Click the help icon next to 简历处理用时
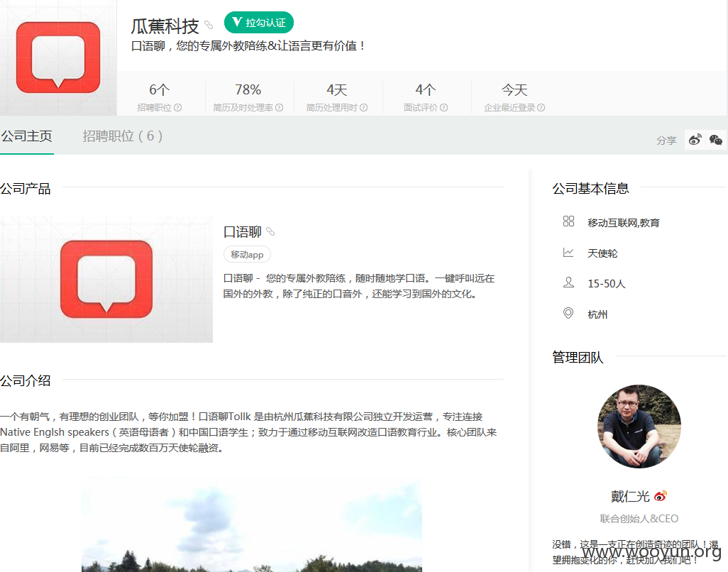 coord(363,108)
